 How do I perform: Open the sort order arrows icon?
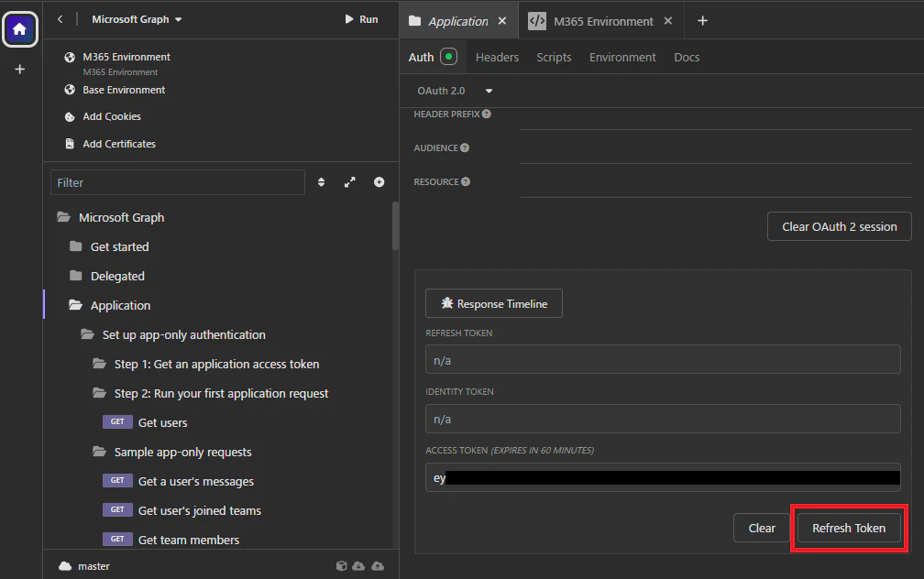(321, 182)
